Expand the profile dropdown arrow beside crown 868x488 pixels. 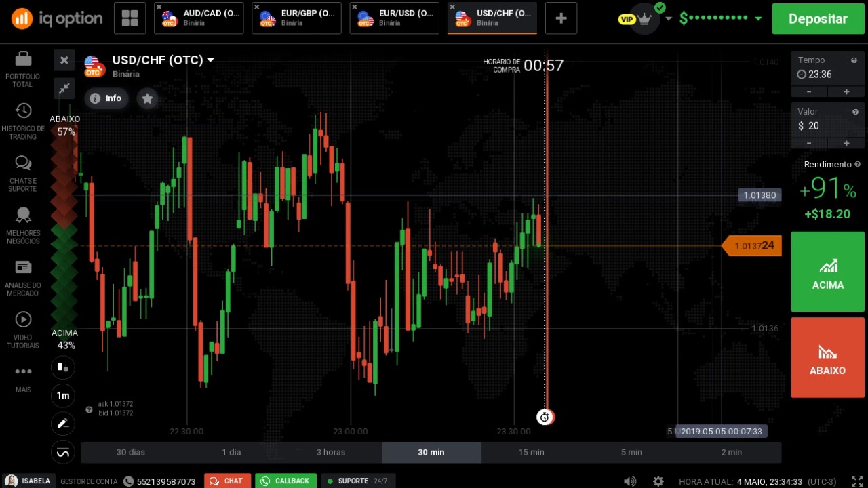[669, 19]
